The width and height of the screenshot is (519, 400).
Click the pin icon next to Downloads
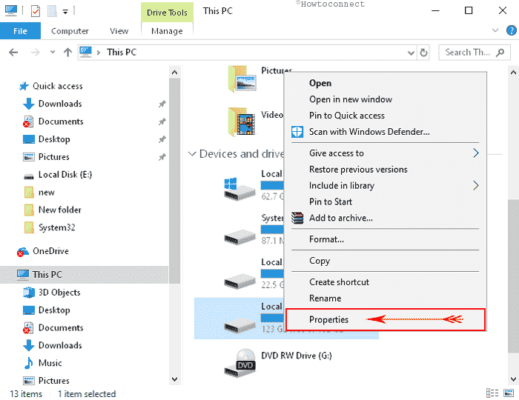pos(162,104)
